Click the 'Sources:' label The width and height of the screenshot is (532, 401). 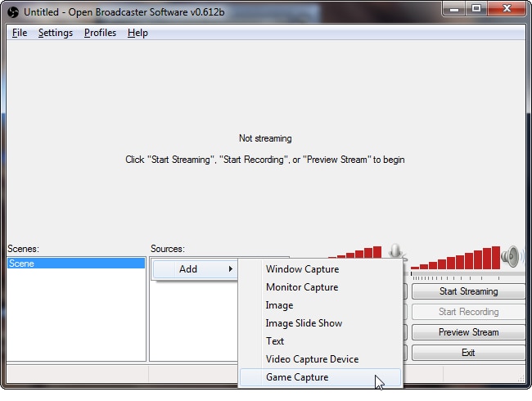[x=168, y=249]
